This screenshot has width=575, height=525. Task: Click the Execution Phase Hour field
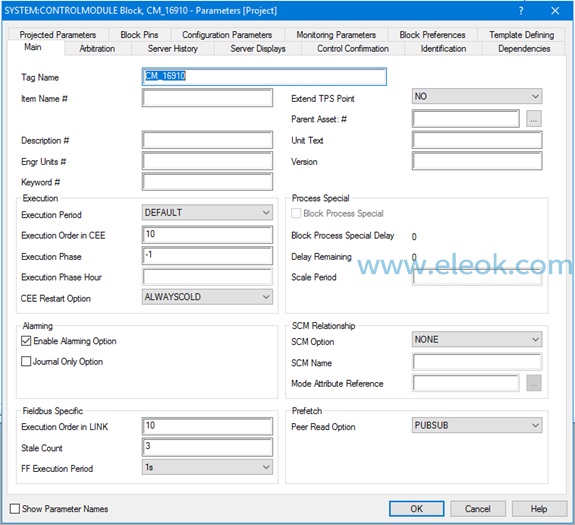(207, 277)
